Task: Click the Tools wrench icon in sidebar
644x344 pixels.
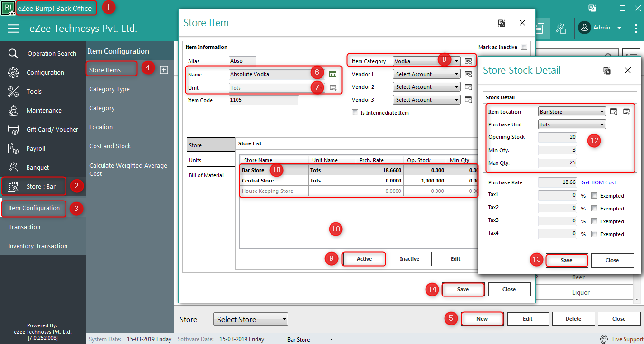Action: click(x=13, y=91)
